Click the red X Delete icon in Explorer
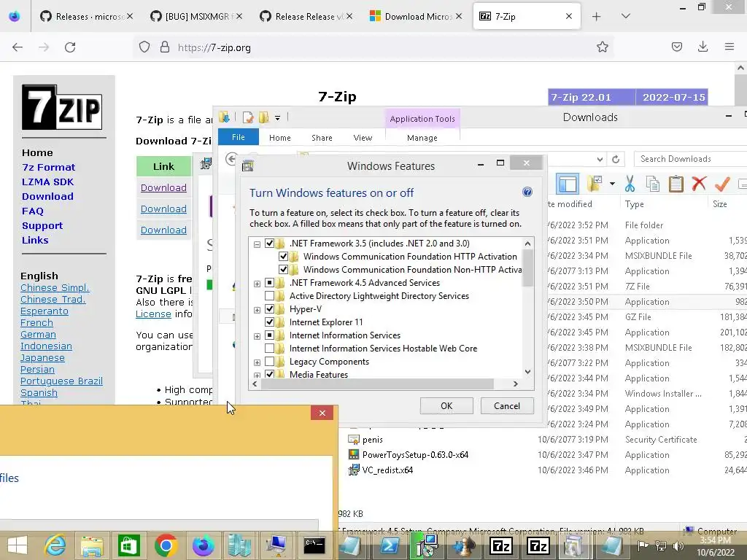Viewport: 747px width, 560px height. pyautogui.click(x=699, y=183)
